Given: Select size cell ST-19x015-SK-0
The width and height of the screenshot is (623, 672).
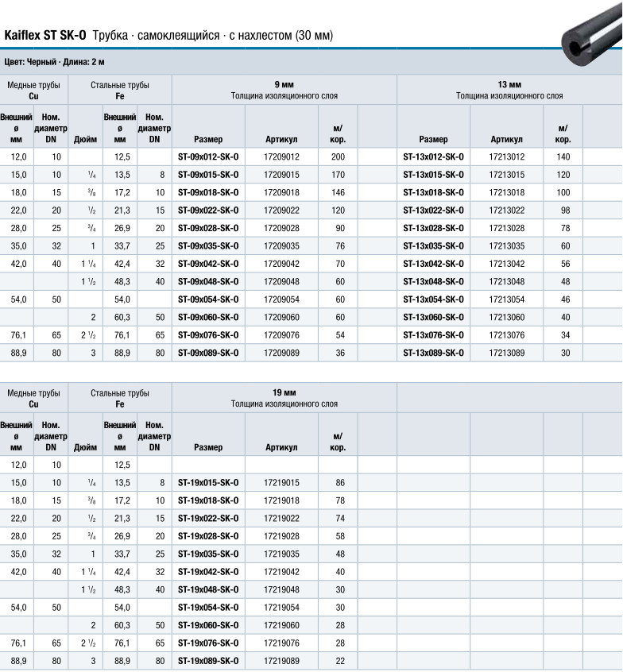Looking at the screenshot, I should (x=208, y=483).
